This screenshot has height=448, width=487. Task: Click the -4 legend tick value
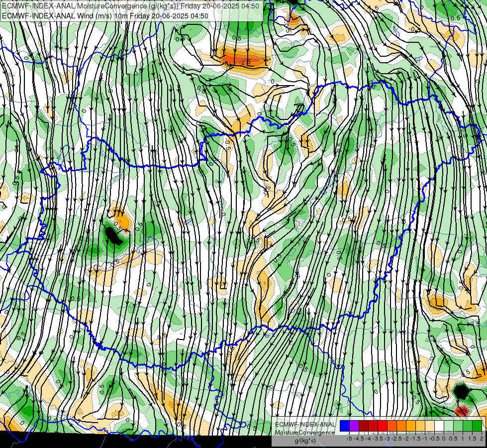368,439
